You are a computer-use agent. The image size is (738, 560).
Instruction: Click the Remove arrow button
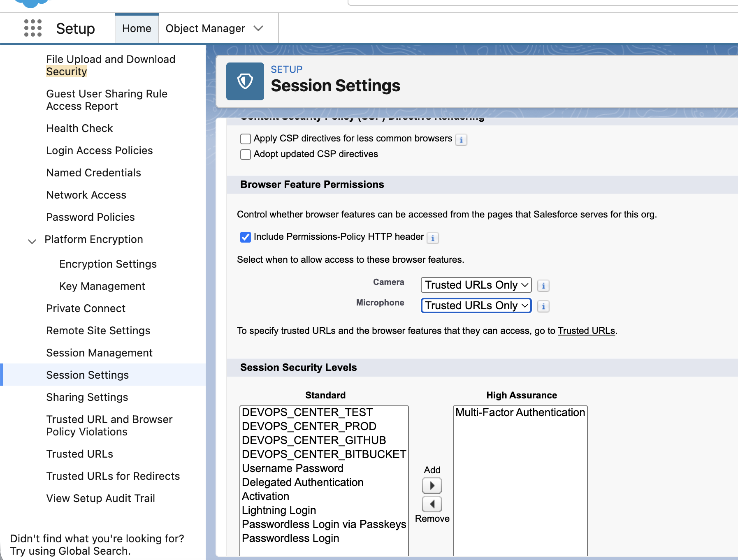click(x=432, y=504)
